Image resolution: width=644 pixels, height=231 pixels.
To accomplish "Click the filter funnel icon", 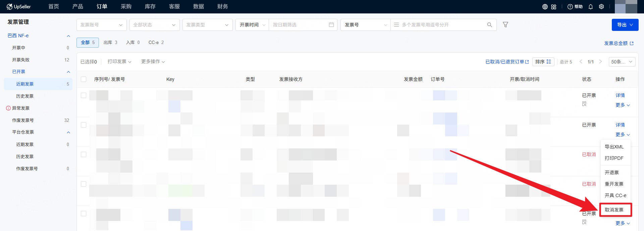I will (505, 25).
